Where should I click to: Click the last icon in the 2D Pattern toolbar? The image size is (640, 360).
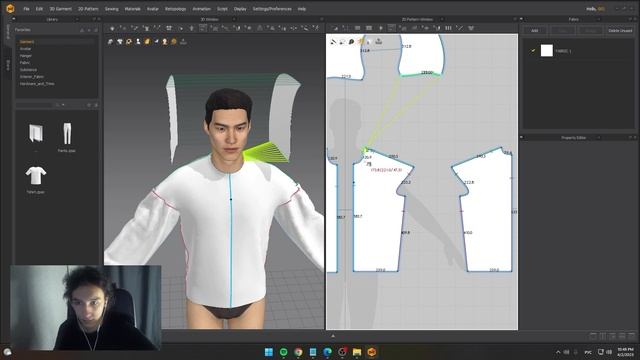(x=471, y=28)
